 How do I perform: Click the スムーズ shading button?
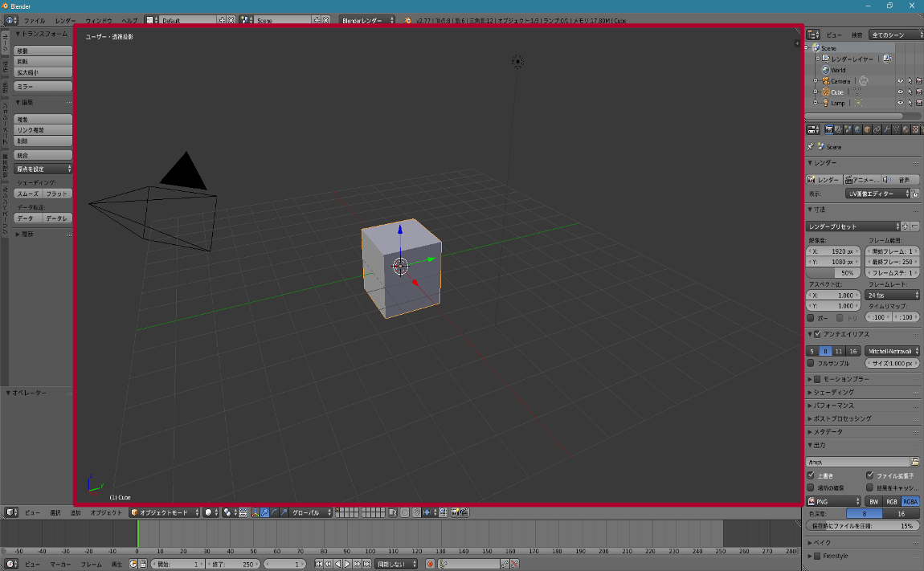(x=28, y=194)
